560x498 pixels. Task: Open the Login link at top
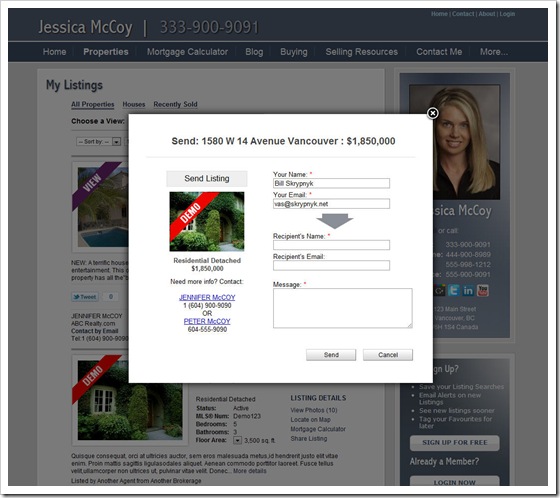click(507, 14)
